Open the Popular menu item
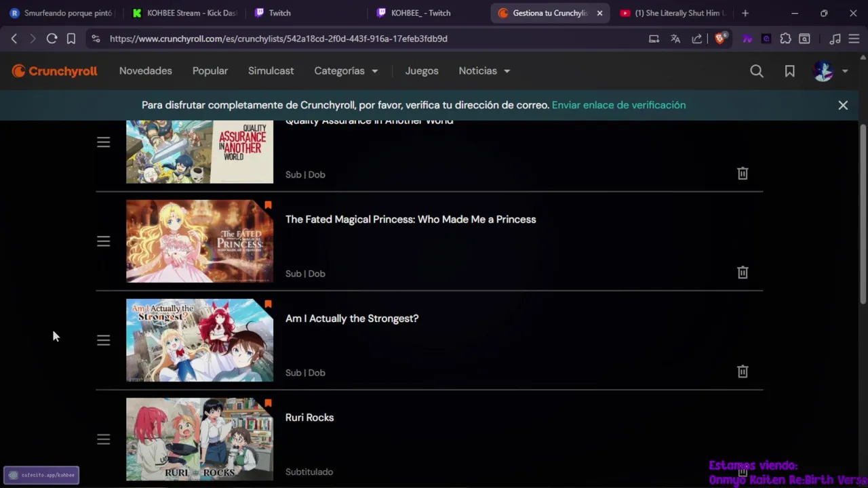Viewport: 868px width, 488px height. [210, 71]
